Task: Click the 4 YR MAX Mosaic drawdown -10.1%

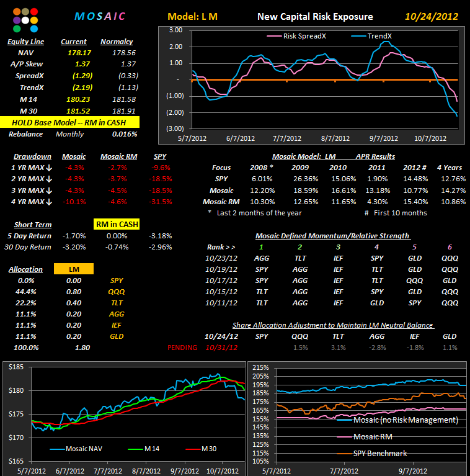Action: (x=74, y=202)
